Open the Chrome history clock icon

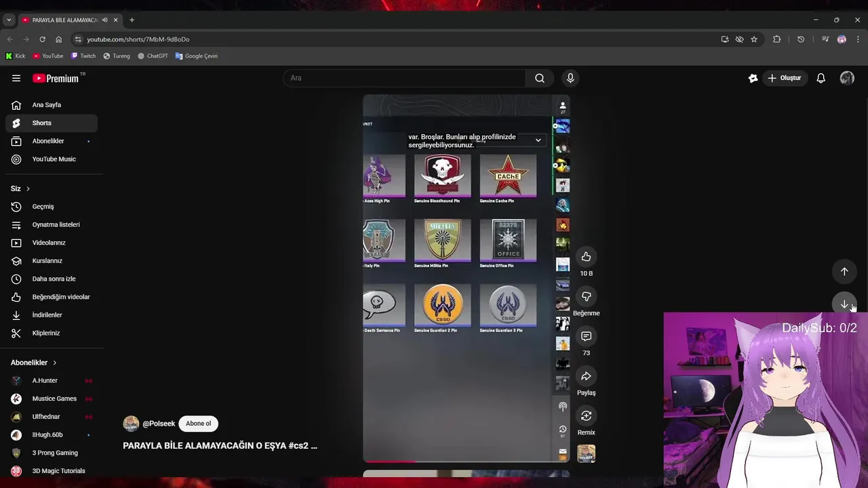(x=801, y=39)
